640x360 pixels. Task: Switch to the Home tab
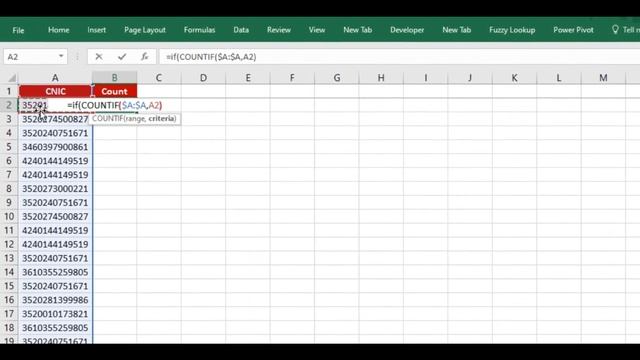point(58,30)
